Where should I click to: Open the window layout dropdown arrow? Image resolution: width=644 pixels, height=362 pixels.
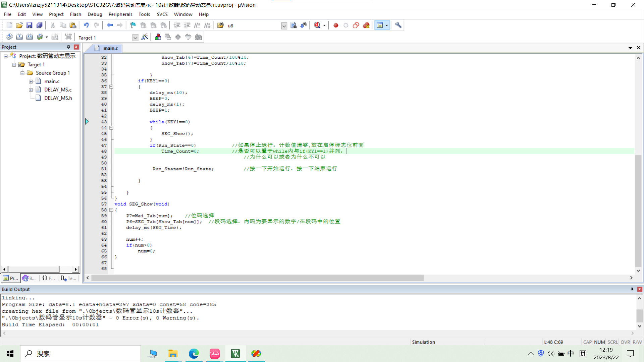pyautogui.click(x=387, y=25)
